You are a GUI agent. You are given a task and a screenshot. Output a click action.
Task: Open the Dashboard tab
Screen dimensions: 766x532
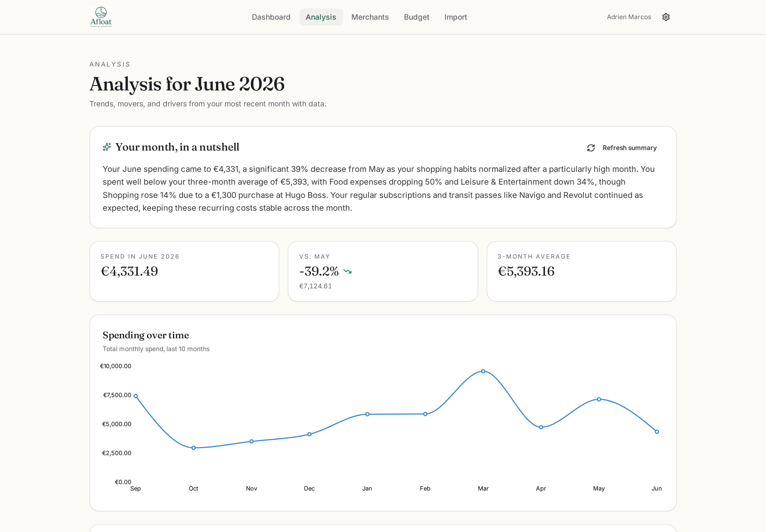click(271, 17)
